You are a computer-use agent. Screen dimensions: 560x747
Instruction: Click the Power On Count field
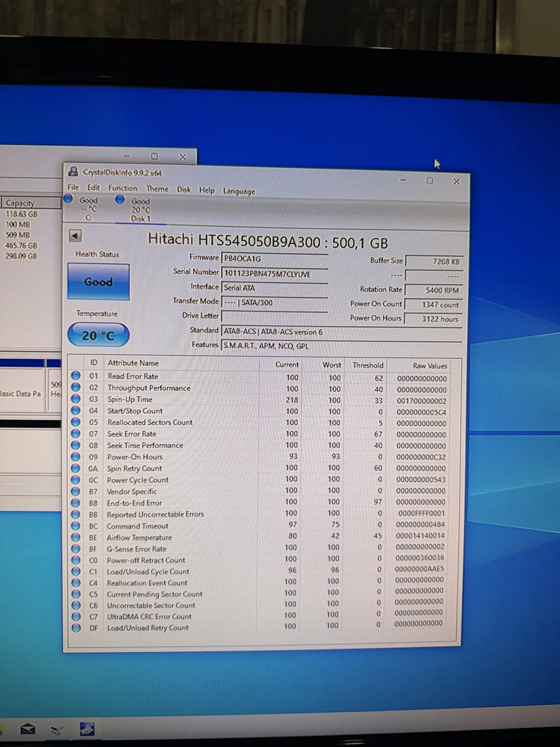pyautogui.click(x=433, y=305)
